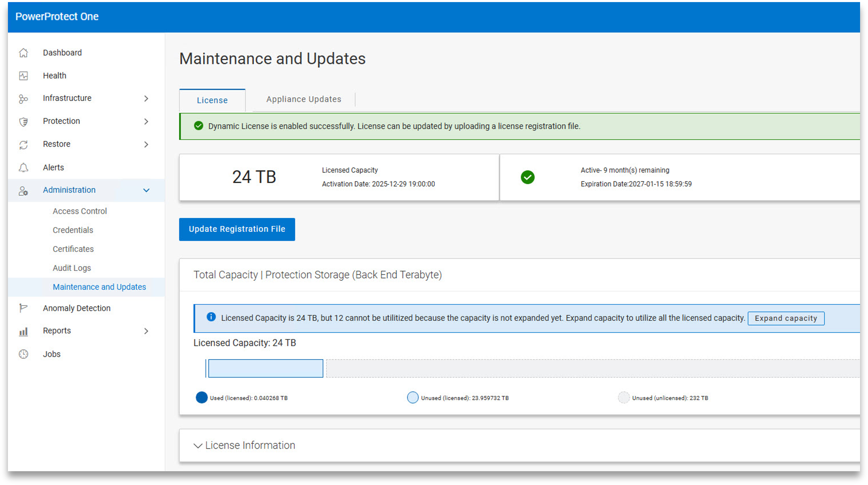868x485 pixels.
Task: Open Certificates submenu item
Action: 73,249
